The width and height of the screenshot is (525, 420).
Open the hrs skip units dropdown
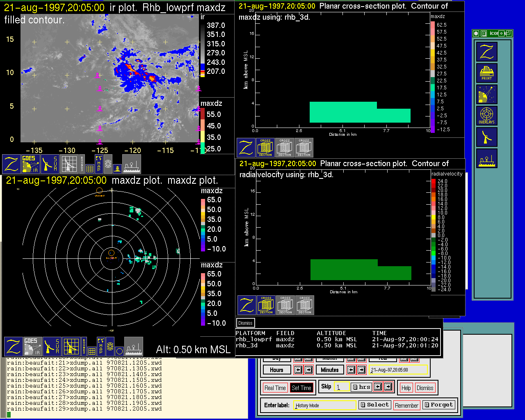pos(361,387)
